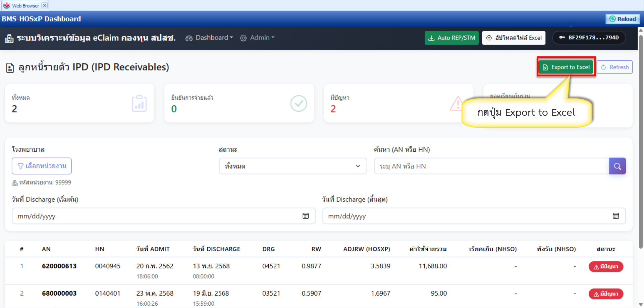This screenshot has height=308, width=644.
Task: Close the Web Browser tab
Action: 45,5
